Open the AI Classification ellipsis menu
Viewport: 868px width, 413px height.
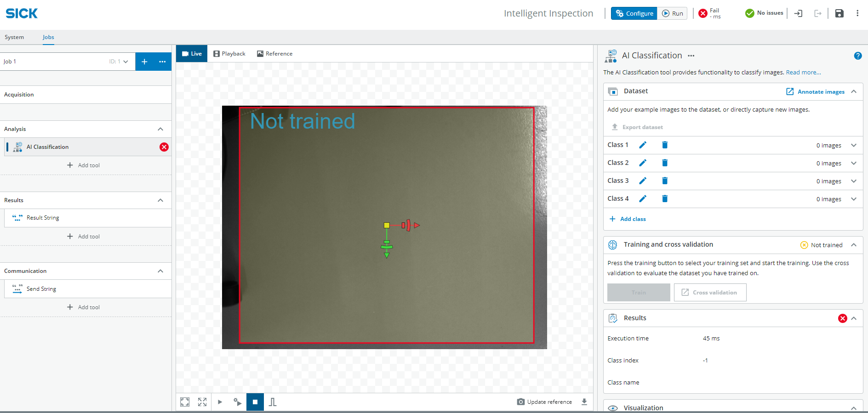point(691,56)
